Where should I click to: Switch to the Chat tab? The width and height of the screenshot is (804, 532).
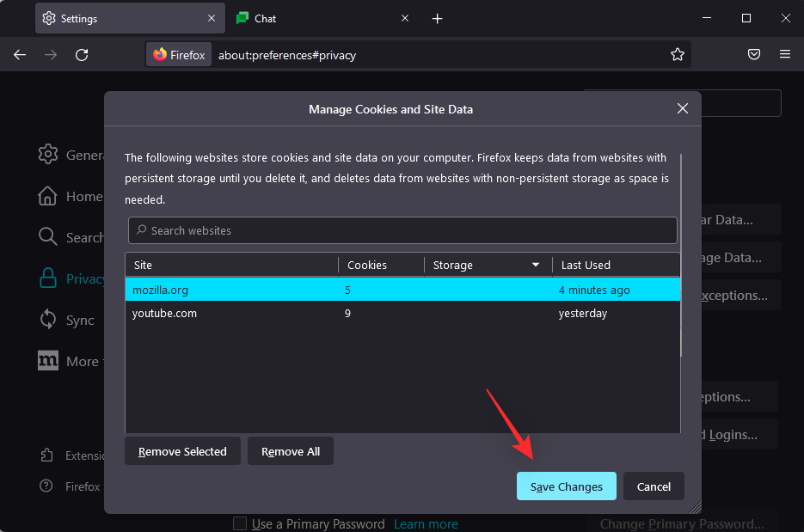(x=310, y=18)
